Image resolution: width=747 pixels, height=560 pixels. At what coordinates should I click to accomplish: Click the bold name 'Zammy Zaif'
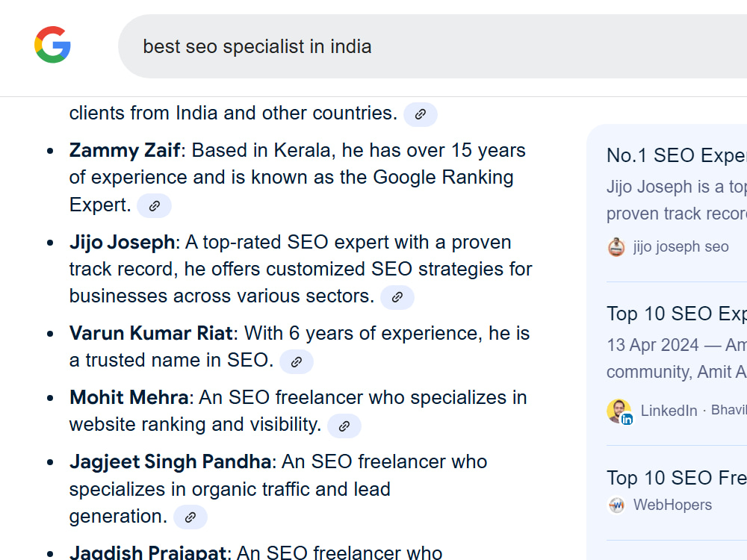[125, 151]
